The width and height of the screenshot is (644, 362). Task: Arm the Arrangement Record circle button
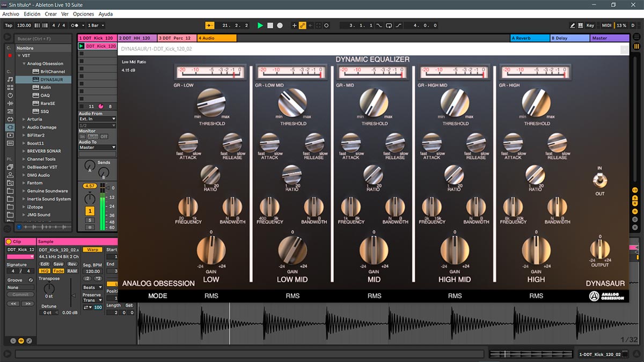[x=280, y=25]
